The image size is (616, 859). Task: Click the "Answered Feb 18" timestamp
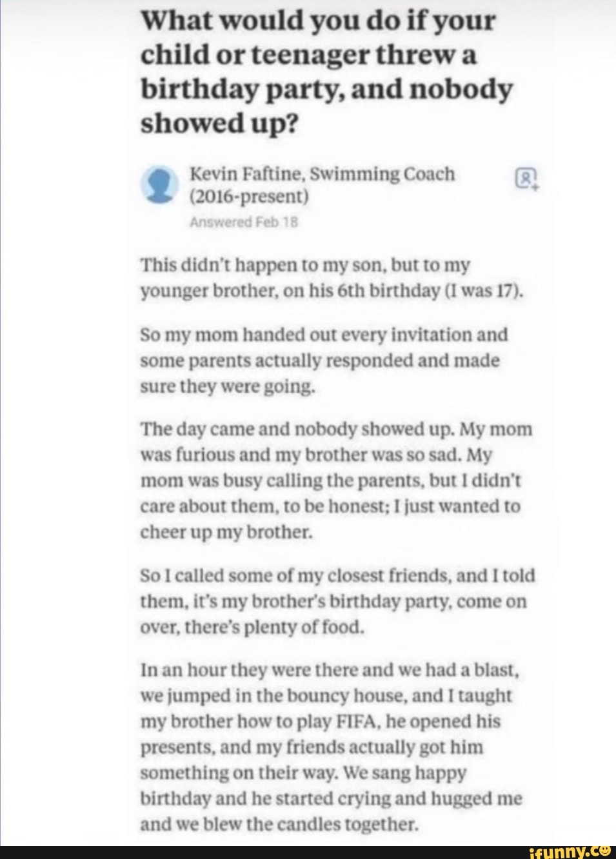click(x=245, y=223)
